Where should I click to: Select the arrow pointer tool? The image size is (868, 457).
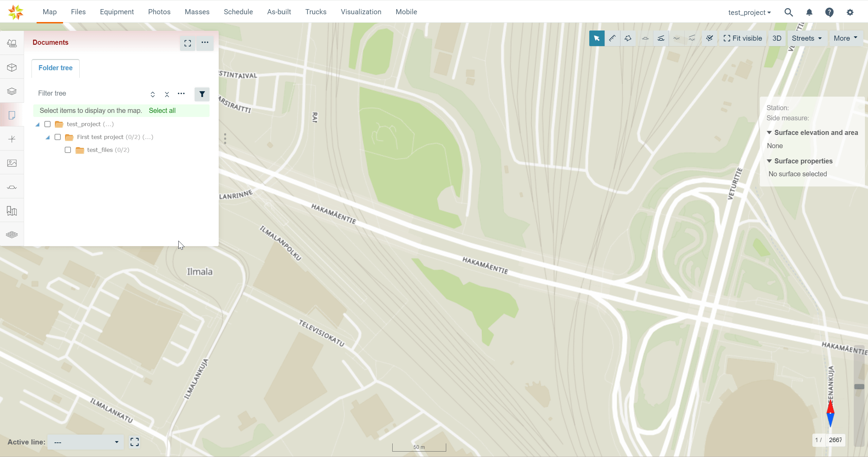coord(596,38)
